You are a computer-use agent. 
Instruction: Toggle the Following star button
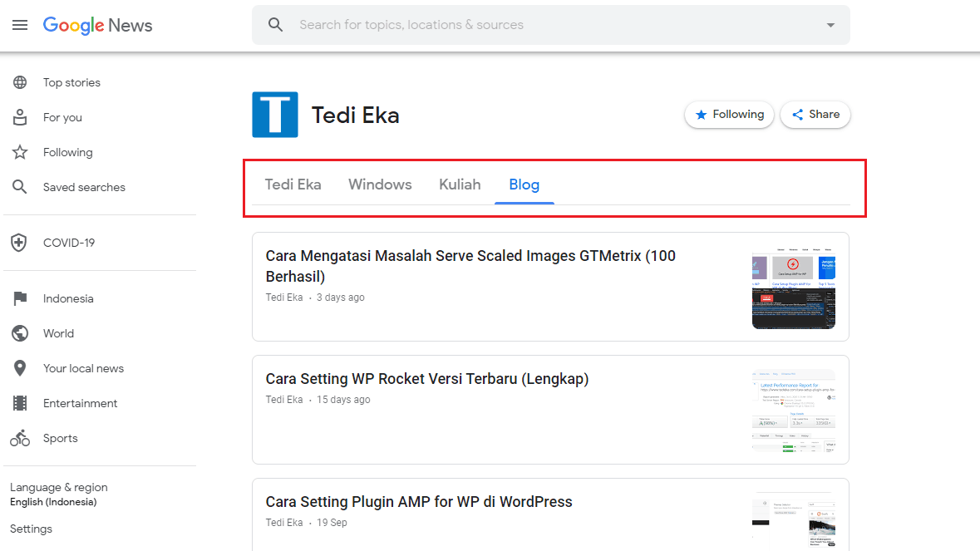click(x=729, y=115)
